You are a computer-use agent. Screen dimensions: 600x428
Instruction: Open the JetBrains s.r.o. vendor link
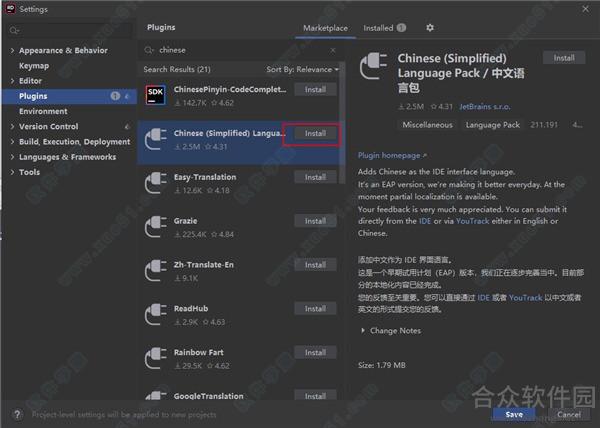(485, 107)
